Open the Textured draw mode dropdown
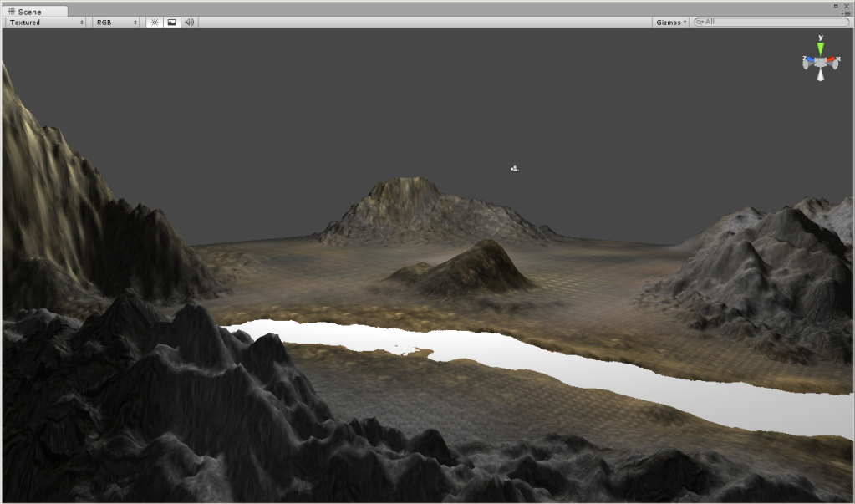Viewport: 855px width, 504px height. 46,23
